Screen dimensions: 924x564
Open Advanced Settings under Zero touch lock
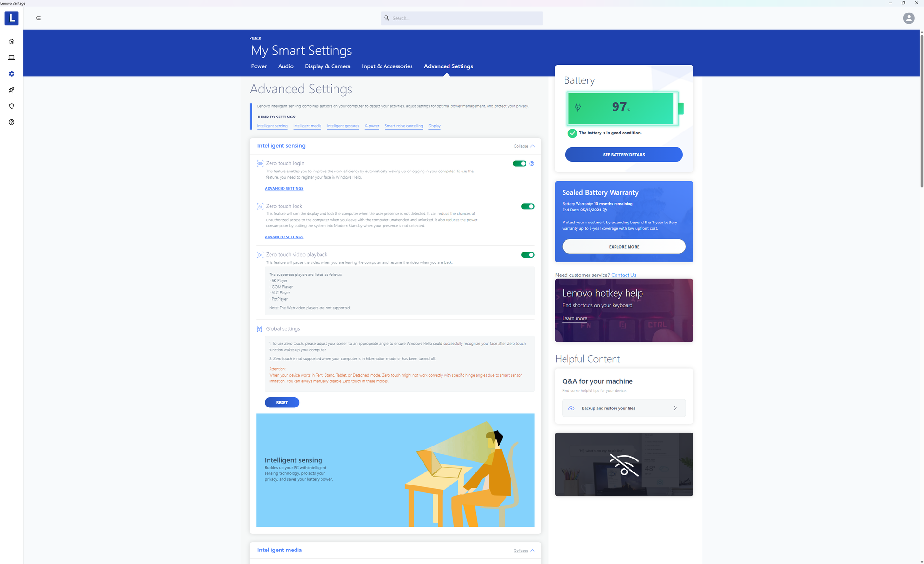(284, 237)
